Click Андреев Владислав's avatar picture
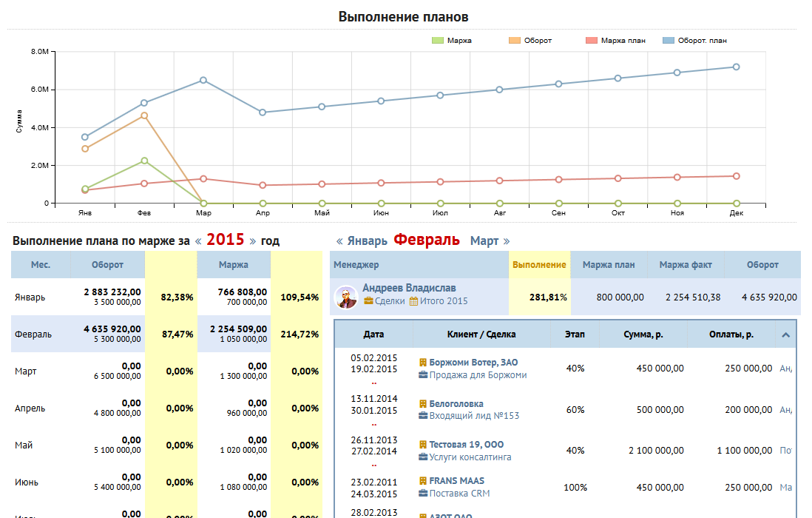Screen dimensions: 812x518 pyautogui.click(x=345, y=297)
